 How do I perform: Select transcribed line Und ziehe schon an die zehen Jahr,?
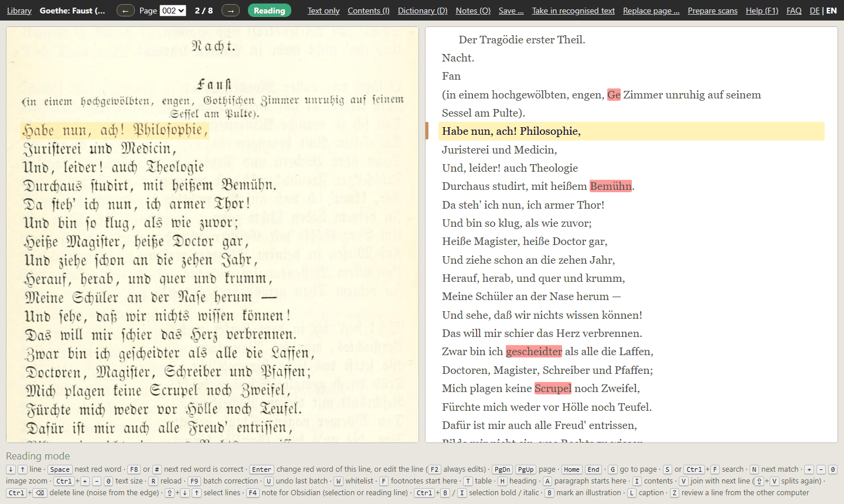pos(529,260)
